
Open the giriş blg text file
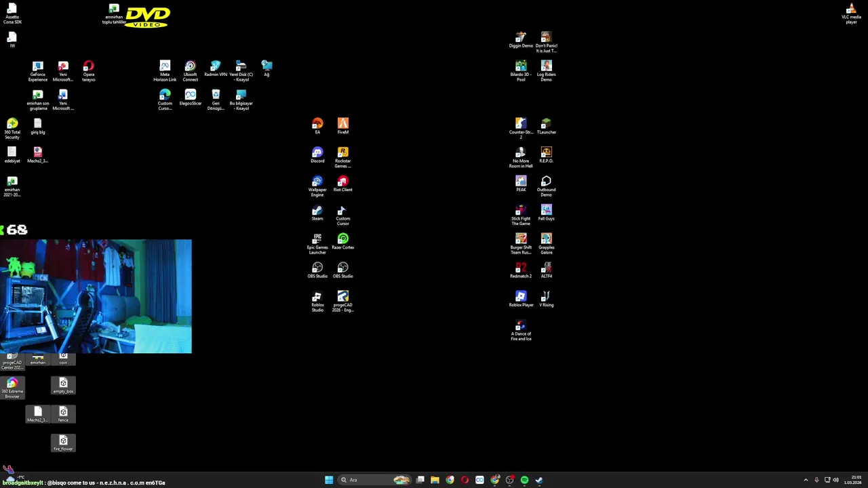pos(38,127)
